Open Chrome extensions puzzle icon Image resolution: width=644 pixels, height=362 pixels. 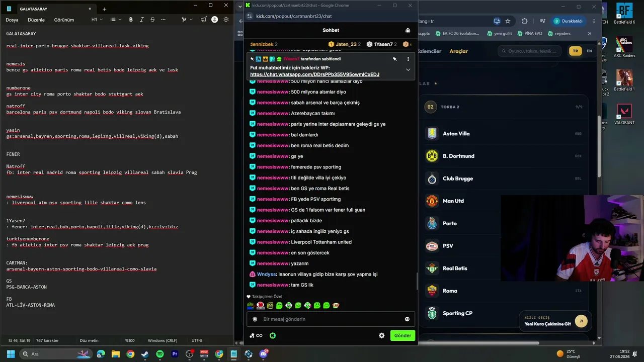(525, 21)
